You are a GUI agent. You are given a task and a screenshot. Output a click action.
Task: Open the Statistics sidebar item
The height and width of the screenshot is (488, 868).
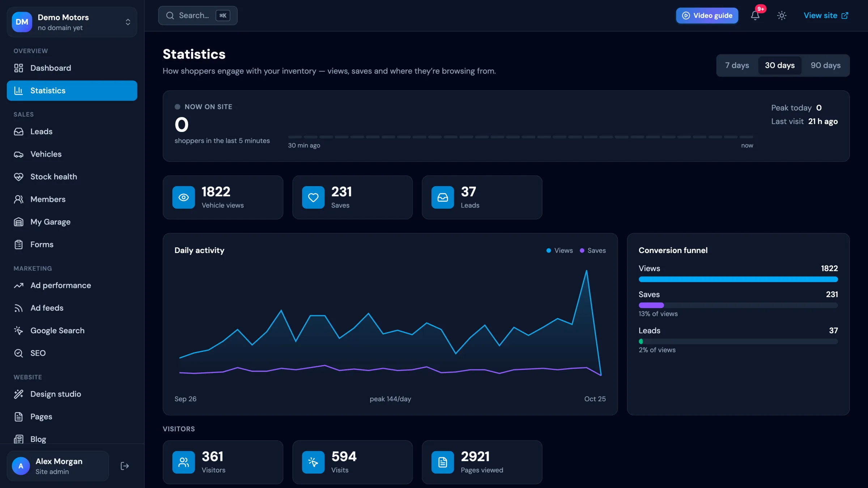(x=72, y=91)
